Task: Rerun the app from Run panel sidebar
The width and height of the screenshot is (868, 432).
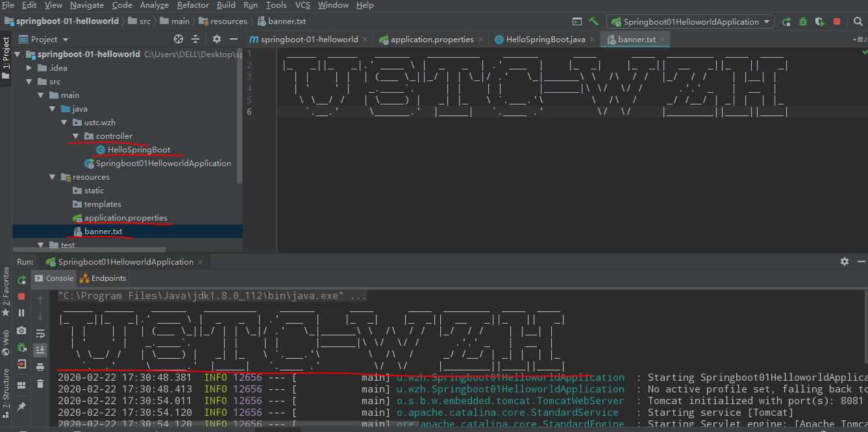Action: [21, 280]
